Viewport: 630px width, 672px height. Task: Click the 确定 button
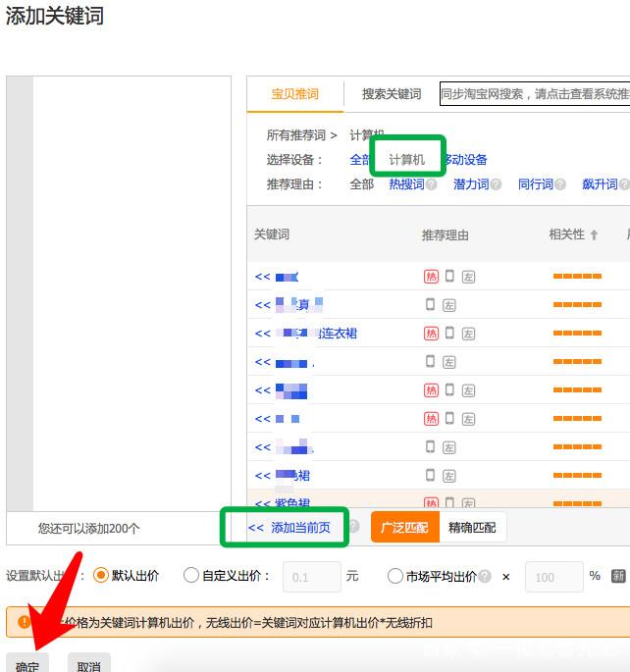pos(27,664)
